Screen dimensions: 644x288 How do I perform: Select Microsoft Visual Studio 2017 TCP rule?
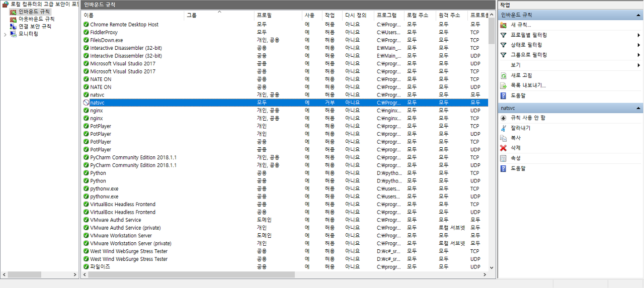[x=285, y=71]
